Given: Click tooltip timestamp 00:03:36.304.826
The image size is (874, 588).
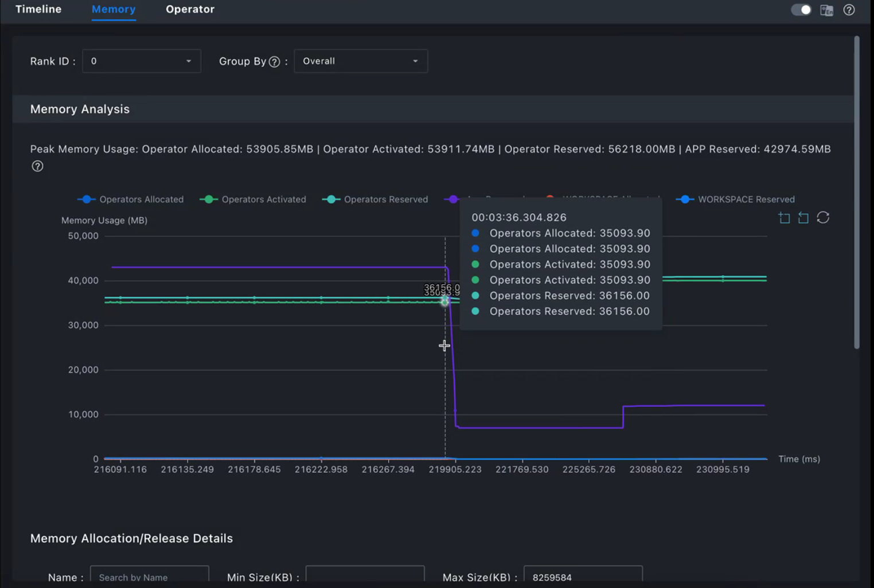Looking at the screenshot, I should 519,217.
